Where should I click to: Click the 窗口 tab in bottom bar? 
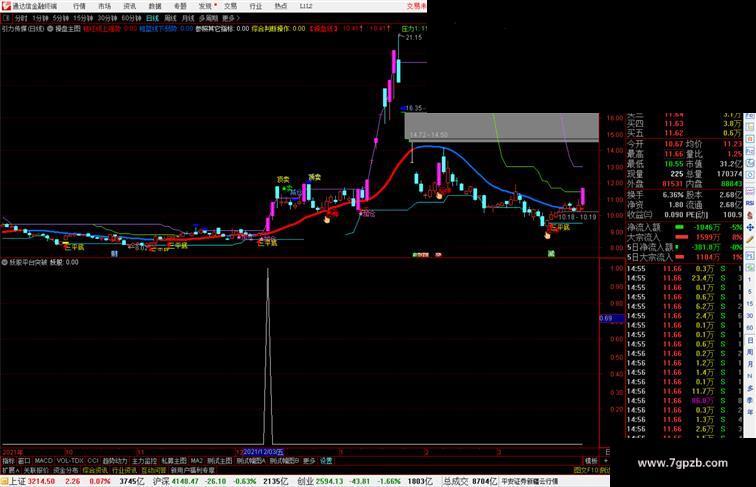click(x=24, y=461)
